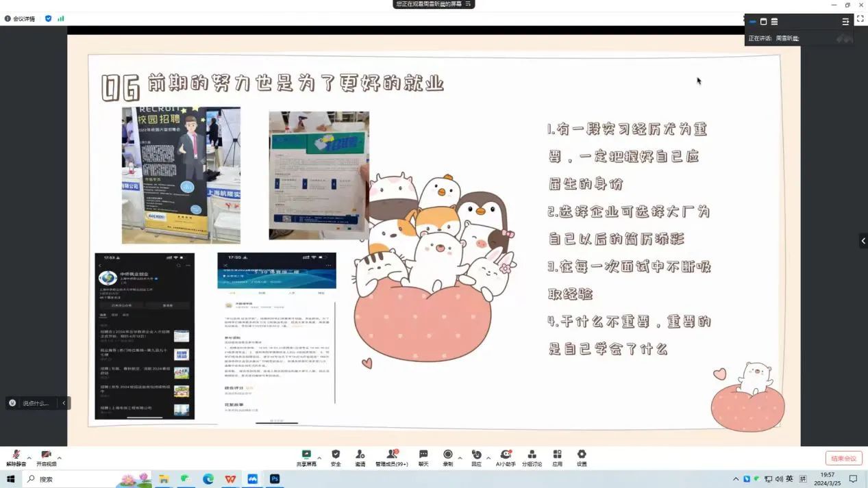Click the green network signal icon
The width and height of the screenshot is (868, 488).
61,18
